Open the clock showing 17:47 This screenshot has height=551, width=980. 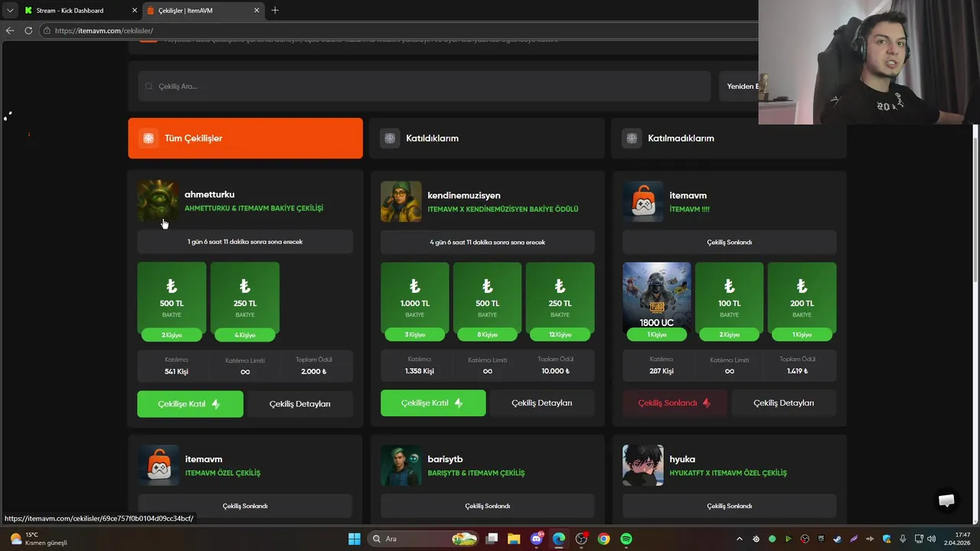(x=958, y=539)
